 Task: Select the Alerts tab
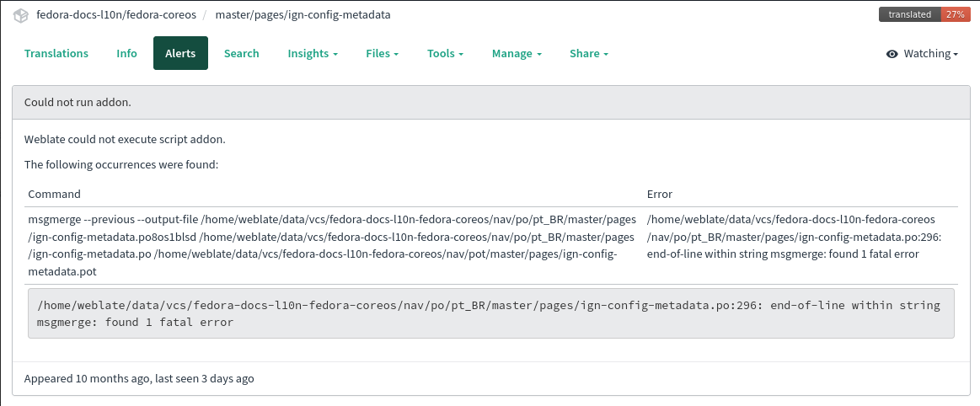[x=180, y=53]
